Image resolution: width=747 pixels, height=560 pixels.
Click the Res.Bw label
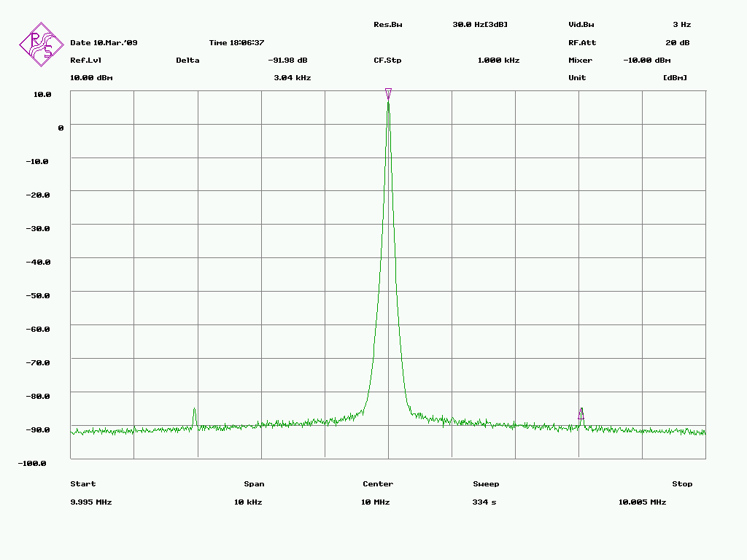(x=388, y=25)
